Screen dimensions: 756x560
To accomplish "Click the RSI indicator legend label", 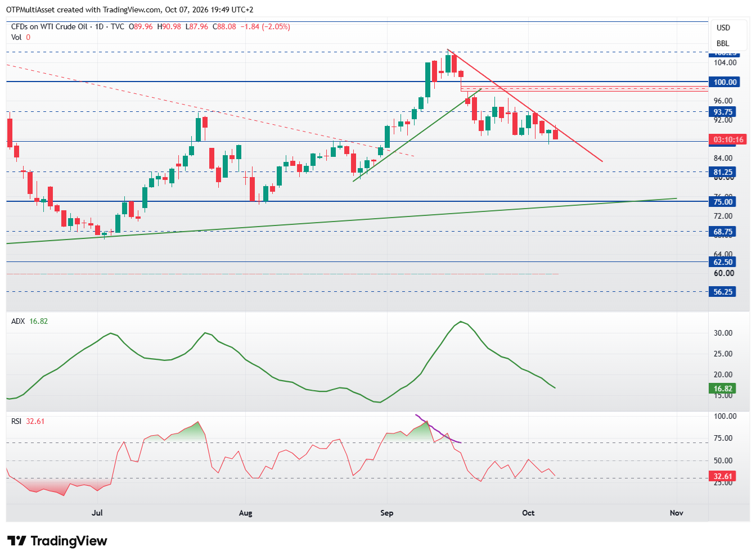I will pyautogui.click(x=16, y=421).
